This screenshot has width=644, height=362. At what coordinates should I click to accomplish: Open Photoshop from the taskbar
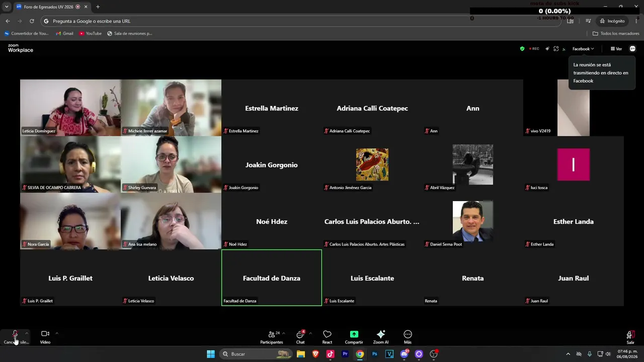coord(375,354)
